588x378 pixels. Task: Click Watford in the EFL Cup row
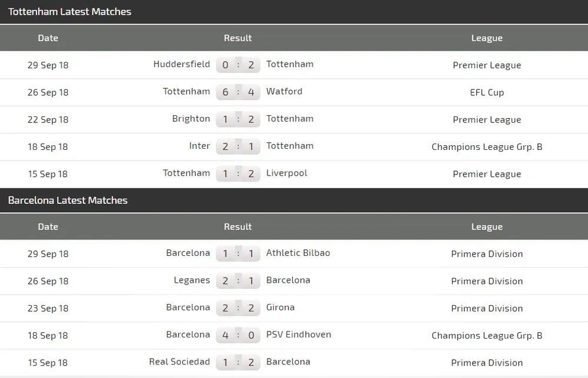coord(284,91)
